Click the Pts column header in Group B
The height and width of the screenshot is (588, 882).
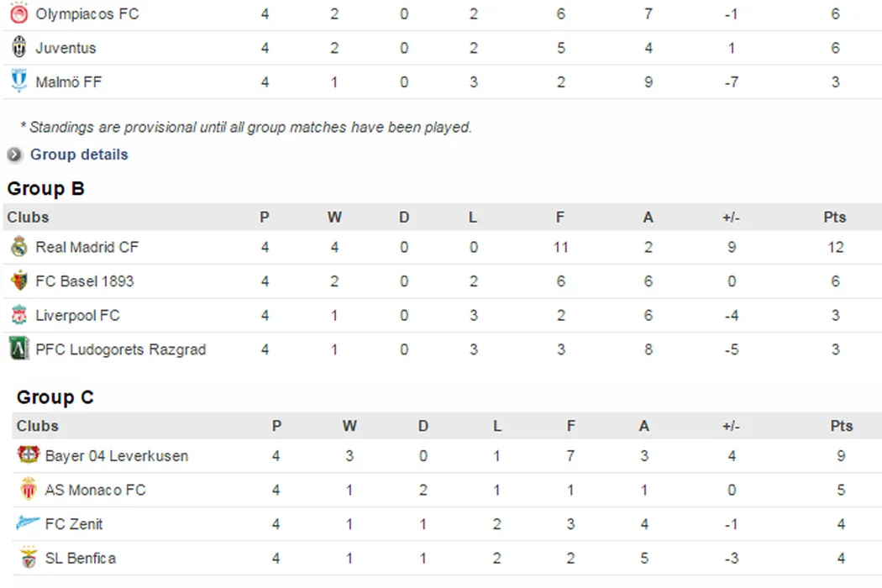click(834, 218)
